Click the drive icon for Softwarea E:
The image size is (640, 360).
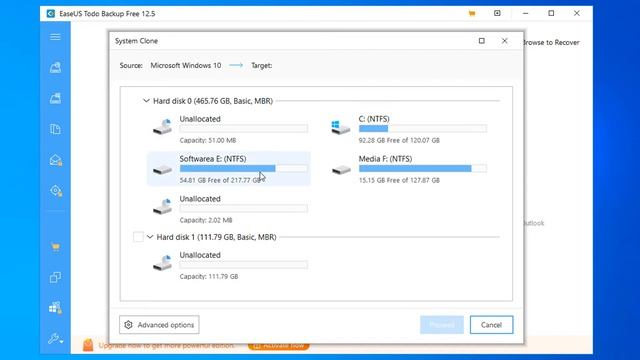162,169
